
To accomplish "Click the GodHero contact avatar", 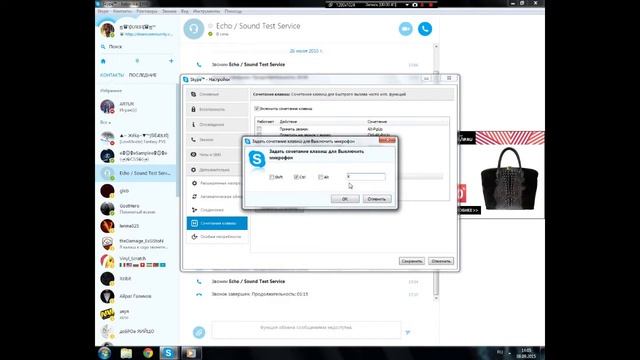I will (x=107, y=208).
